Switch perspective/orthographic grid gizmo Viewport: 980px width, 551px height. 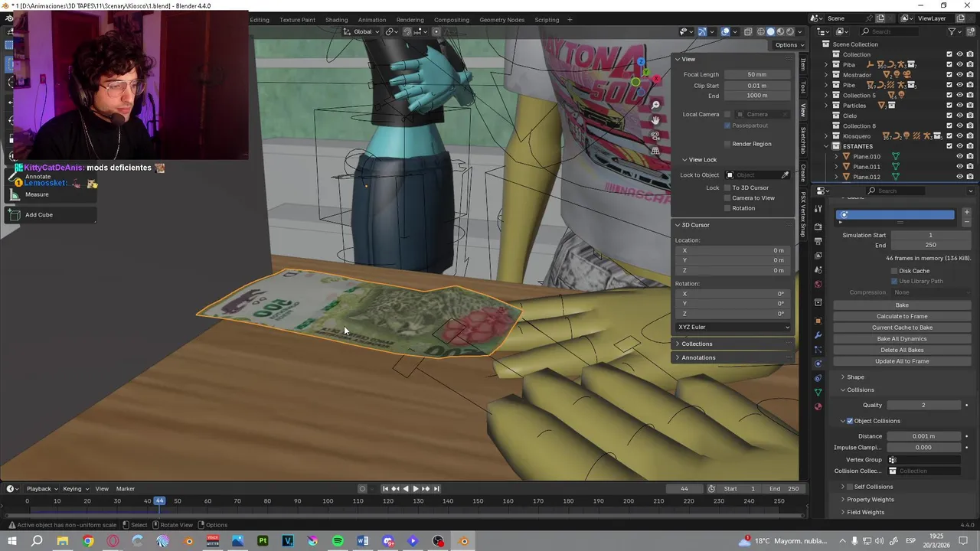point(655,151)
